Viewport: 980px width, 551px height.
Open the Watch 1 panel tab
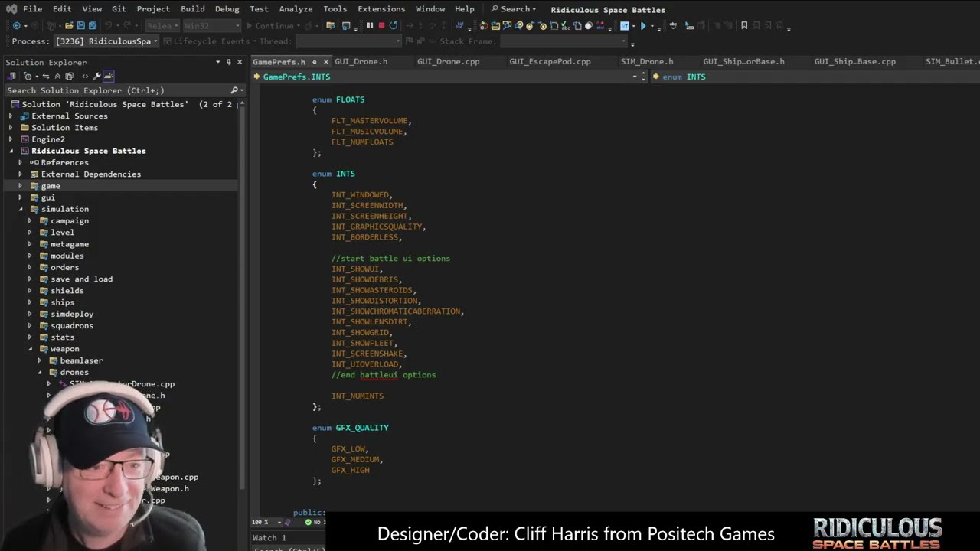pos(269,538)
